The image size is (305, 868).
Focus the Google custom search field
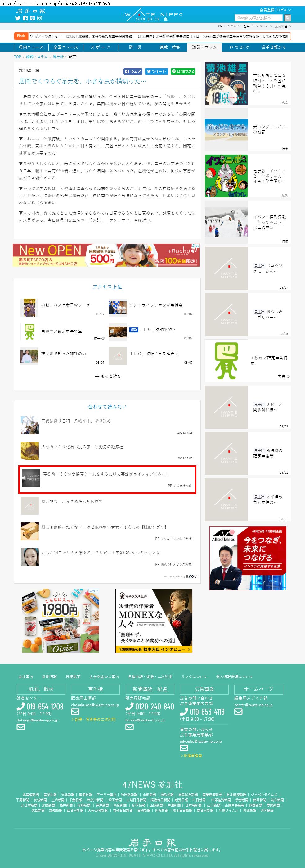click(258, 17)
